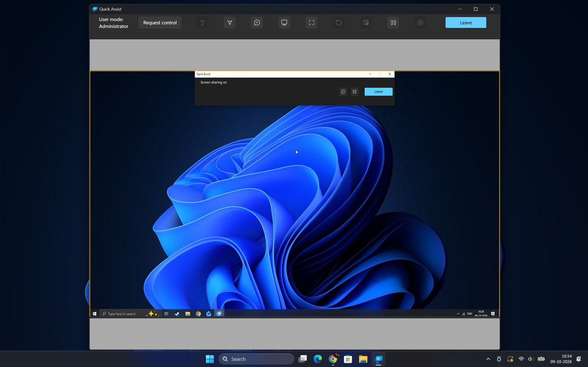Click the restart remote device icon
Image resolution: width=588 pixels, height=367 pixels.
pos(339,23)
